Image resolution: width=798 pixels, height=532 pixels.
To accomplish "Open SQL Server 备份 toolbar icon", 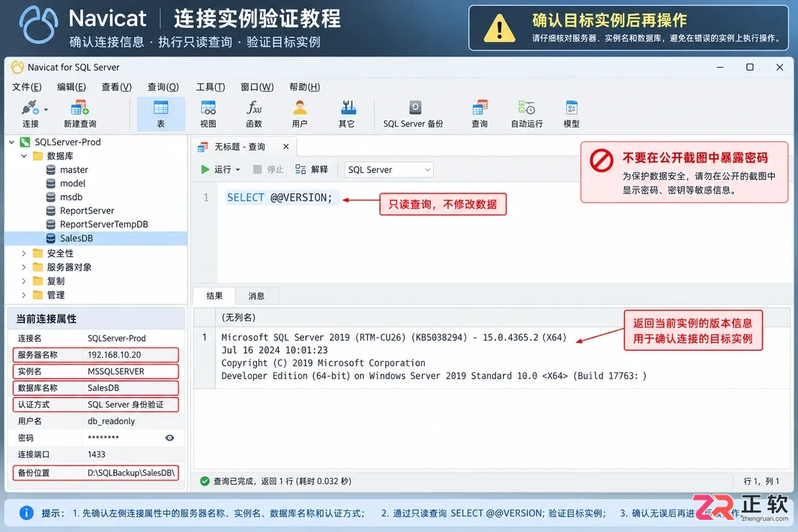I will click(414, 114).
